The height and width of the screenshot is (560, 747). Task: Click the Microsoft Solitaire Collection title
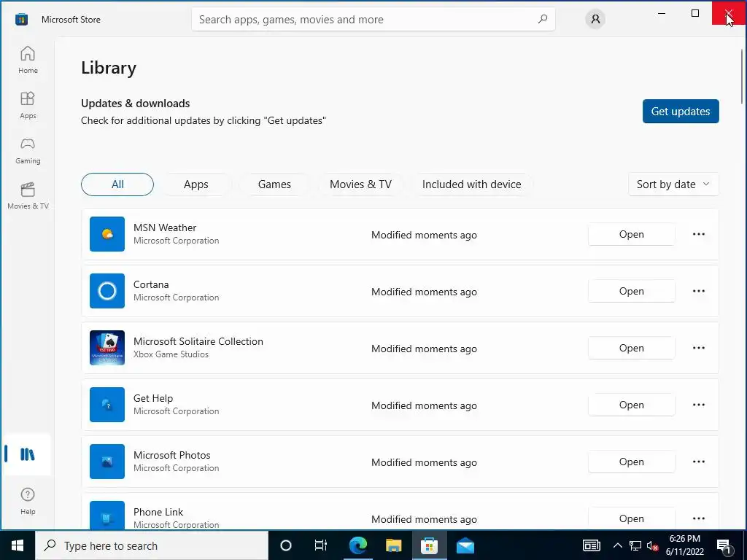198,341
